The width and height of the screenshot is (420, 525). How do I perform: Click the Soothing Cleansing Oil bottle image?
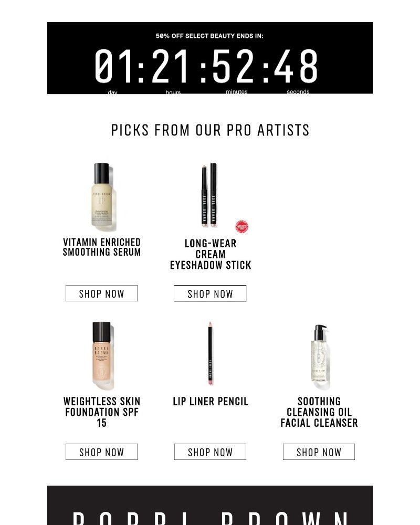click(x=319, y=354)
